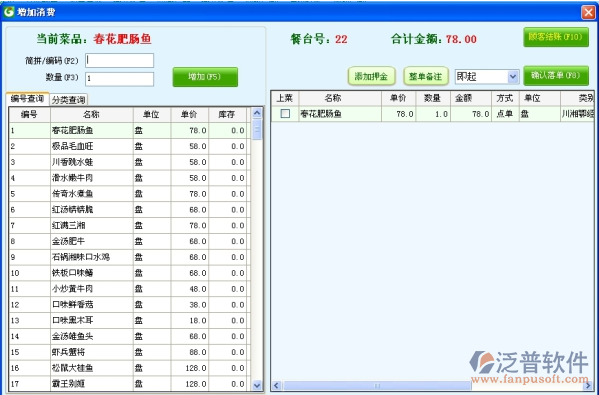599x395 pixels.
Task: Click the 数量 quantity input field
Action: 120,79
